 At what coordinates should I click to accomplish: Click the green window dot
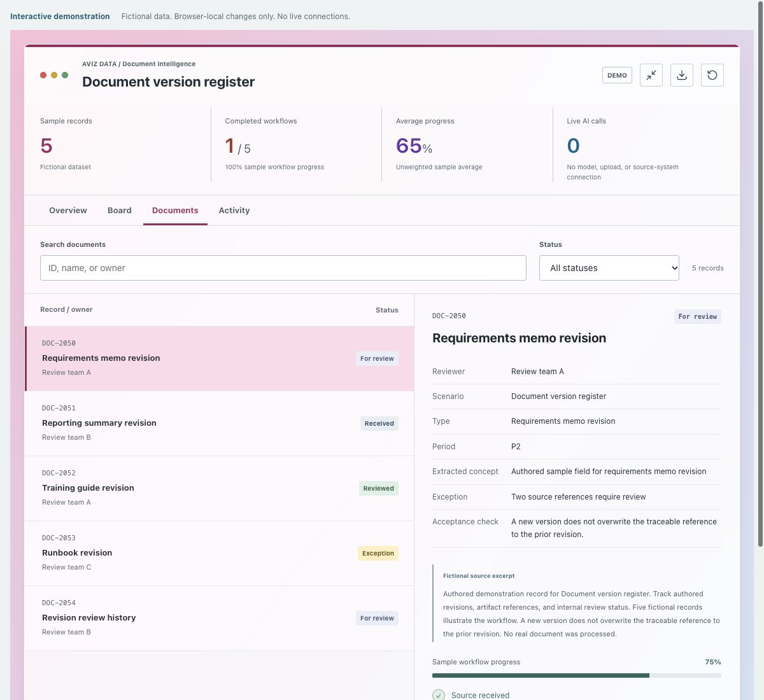click(x=65, y=75)
